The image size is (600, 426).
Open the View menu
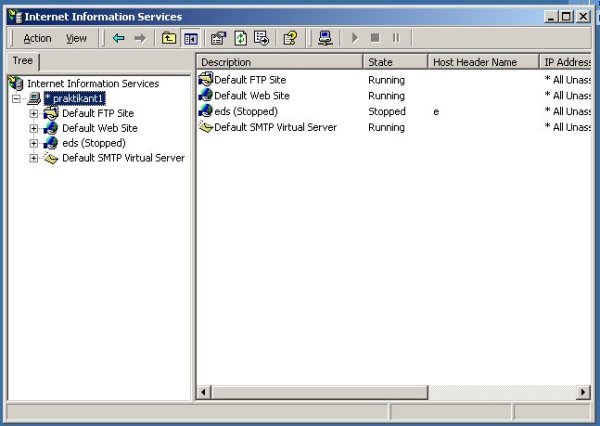pos(76,38)
